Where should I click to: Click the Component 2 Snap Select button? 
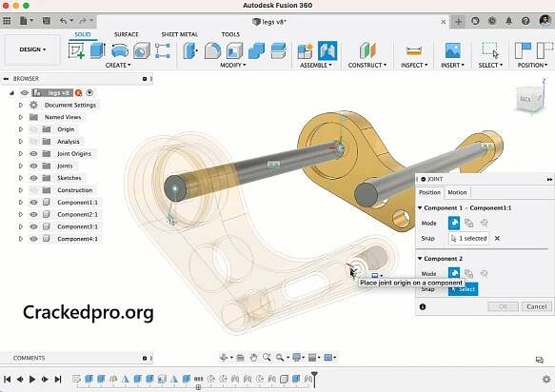[x=463, y=289]
